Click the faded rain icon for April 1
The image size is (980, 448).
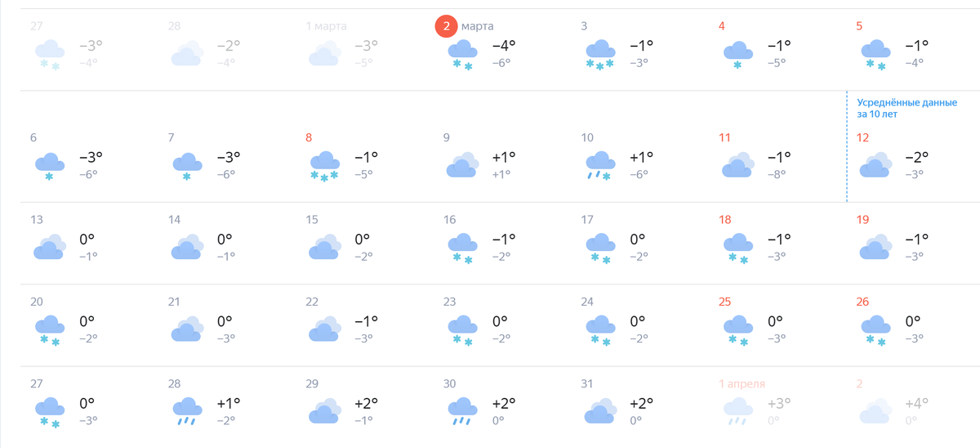pyautogui.click(x=737, y=411)
